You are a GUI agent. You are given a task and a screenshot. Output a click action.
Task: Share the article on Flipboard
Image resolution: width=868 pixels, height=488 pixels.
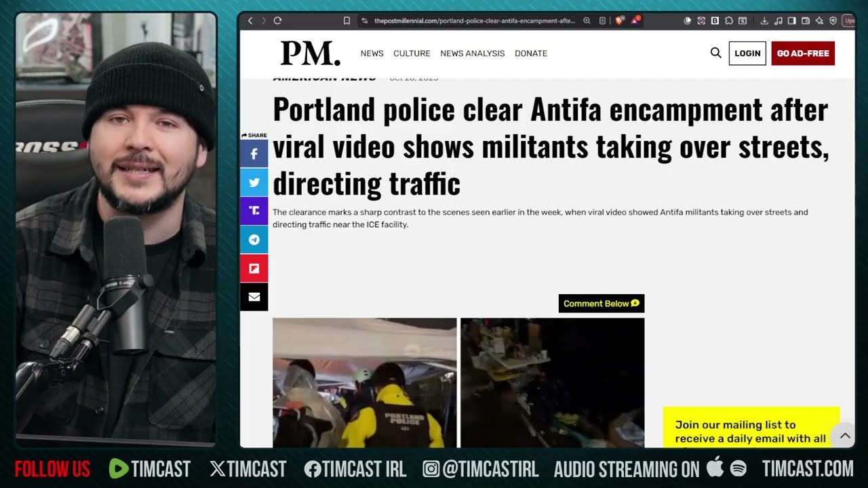tap(254, 268)
